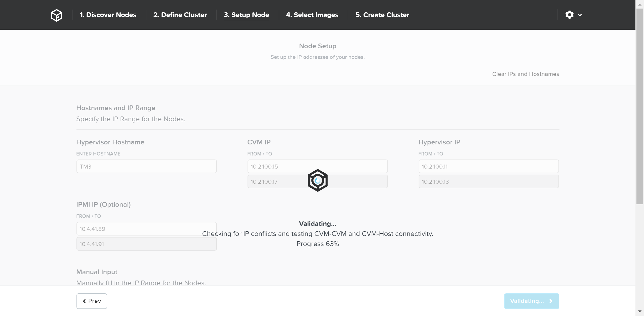Open the settings gear icon

pyautogui.click(x=569, y=15)
